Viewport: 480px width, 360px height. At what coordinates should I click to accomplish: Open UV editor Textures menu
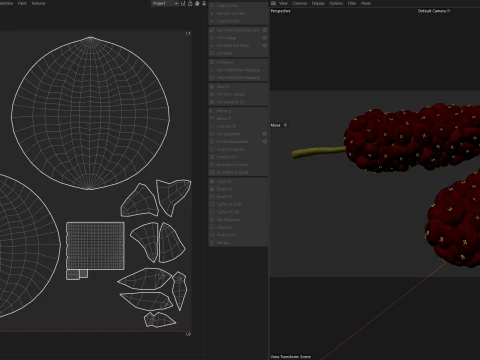pyautogui.click(x=38, y=3)
